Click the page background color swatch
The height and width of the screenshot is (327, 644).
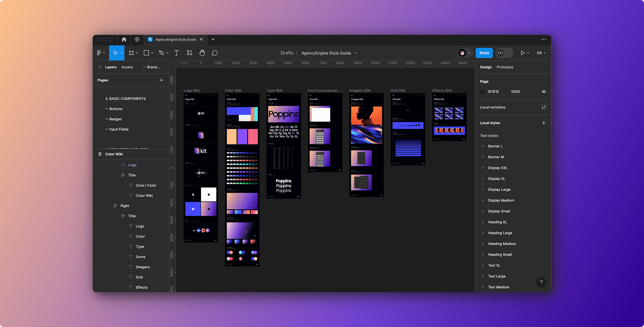(483, 92)
